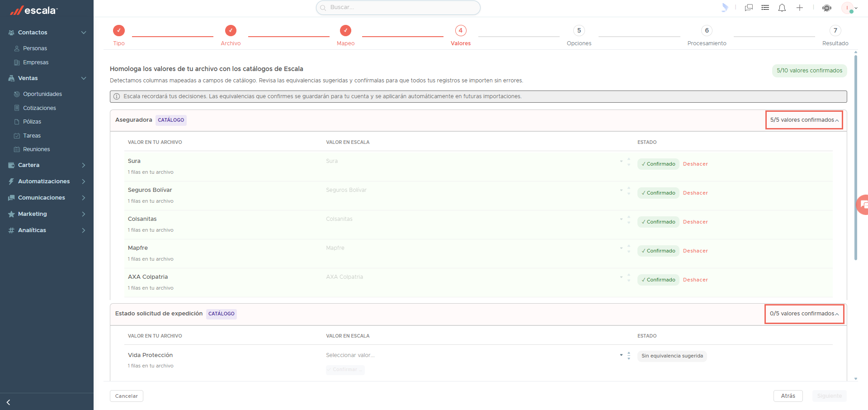Undo confirmation for Colsanitas
Image resolution: width=868 pixels, height=410 pixels.
pyautogui.click(x=695, y=222)
